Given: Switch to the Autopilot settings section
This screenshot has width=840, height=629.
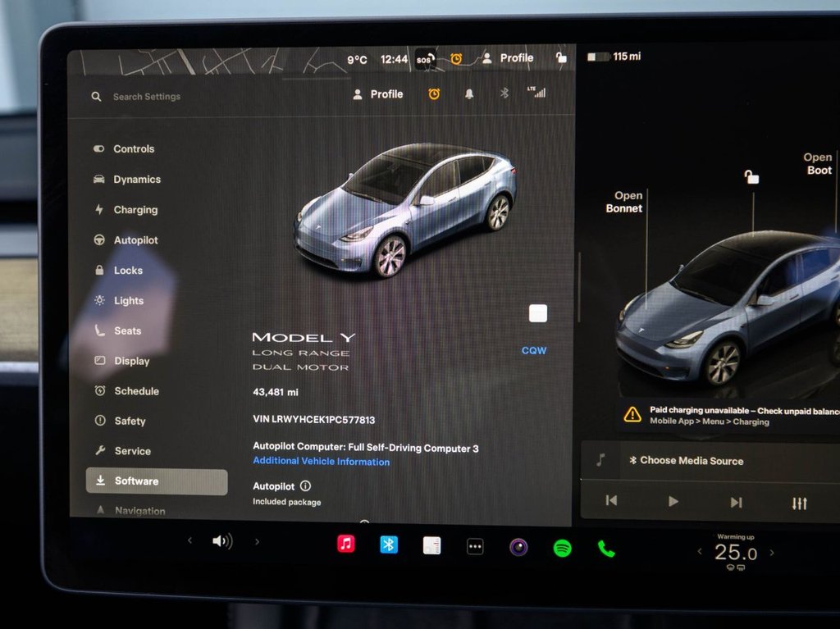Looking at the screenshot, I should pos(135,239).
